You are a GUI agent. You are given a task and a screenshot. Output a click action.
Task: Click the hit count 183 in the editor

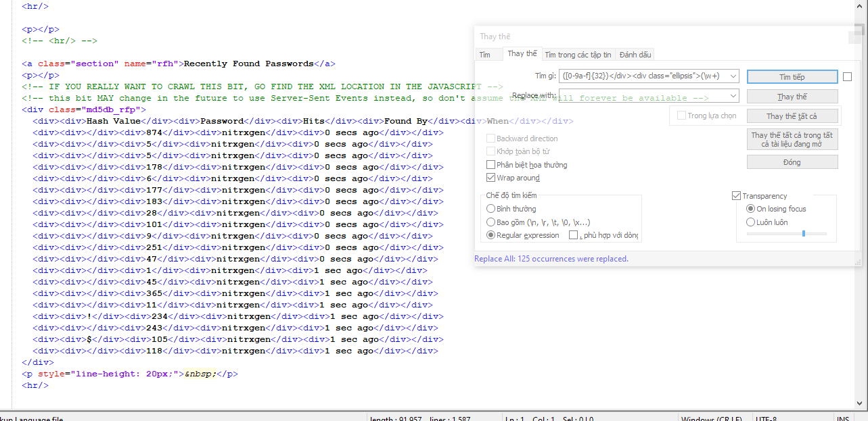click(154, 201)
